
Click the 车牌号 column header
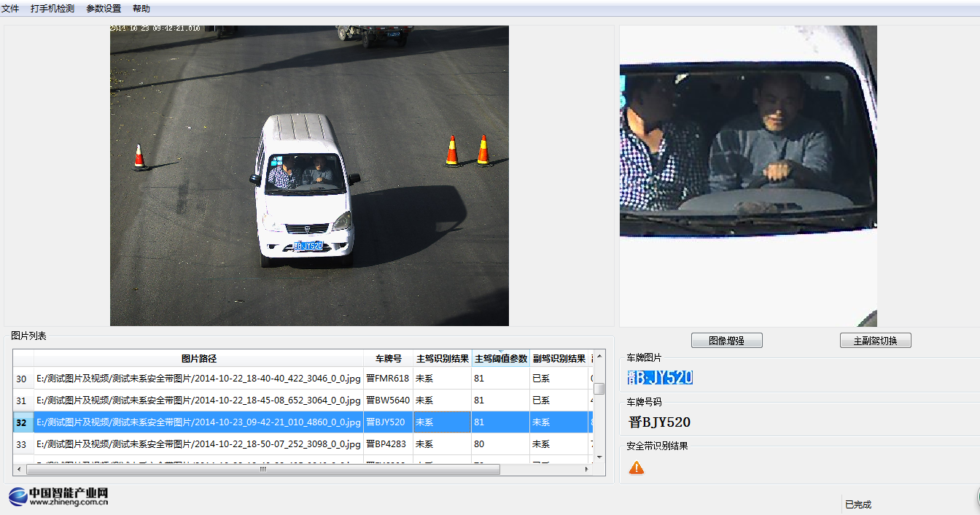point(388,358)
